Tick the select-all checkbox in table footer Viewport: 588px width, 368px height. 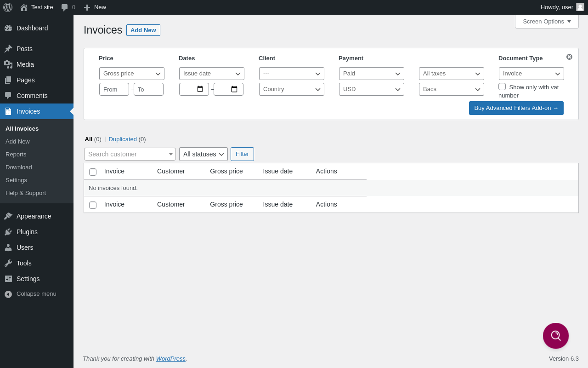click(x=93, y=205)
